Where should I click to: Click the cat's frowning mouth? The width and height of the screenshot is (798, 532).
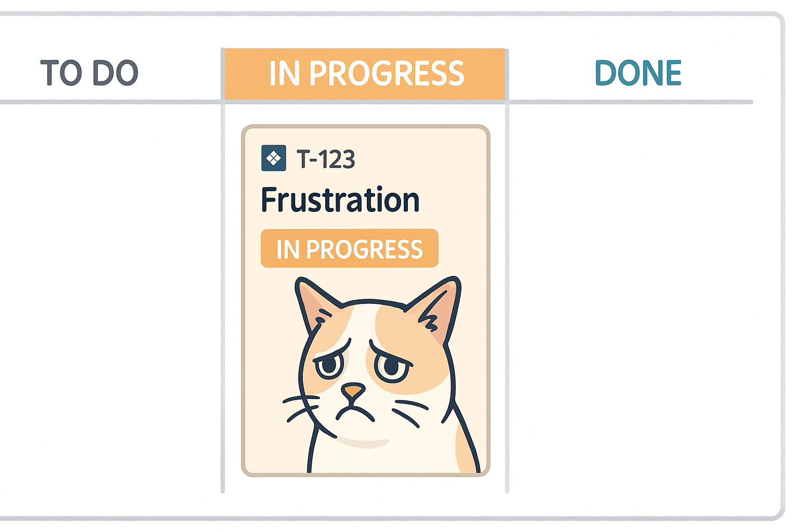[354, 412]
